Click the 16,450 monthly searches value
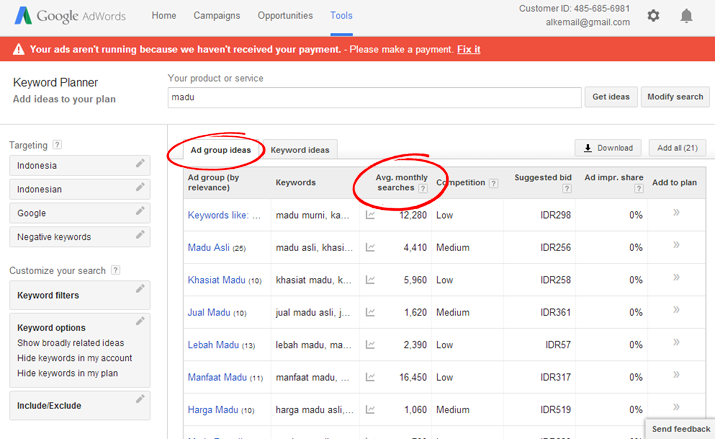Screen dimensions: 715x439 (413, 377)
